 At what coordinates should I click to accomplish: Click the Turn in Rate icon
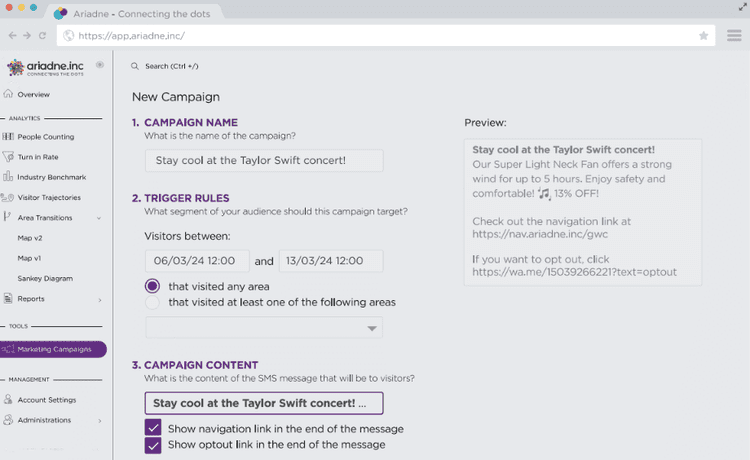[8, 157]
